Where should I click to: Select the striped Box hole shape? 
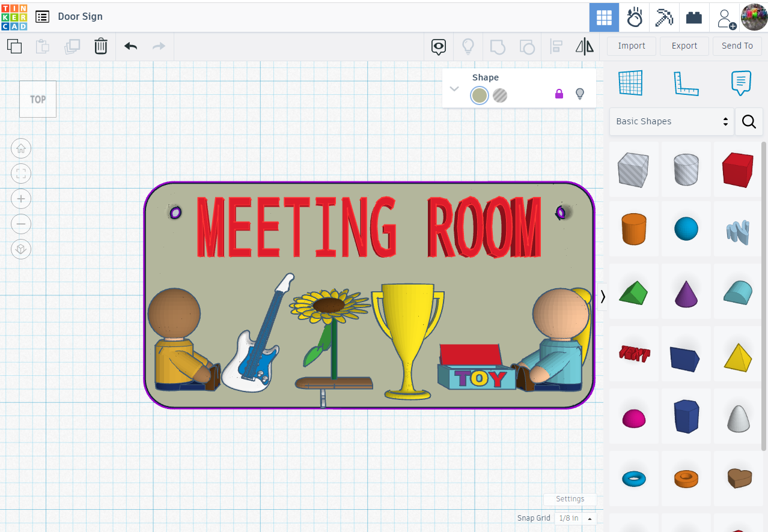coord(633,169)
